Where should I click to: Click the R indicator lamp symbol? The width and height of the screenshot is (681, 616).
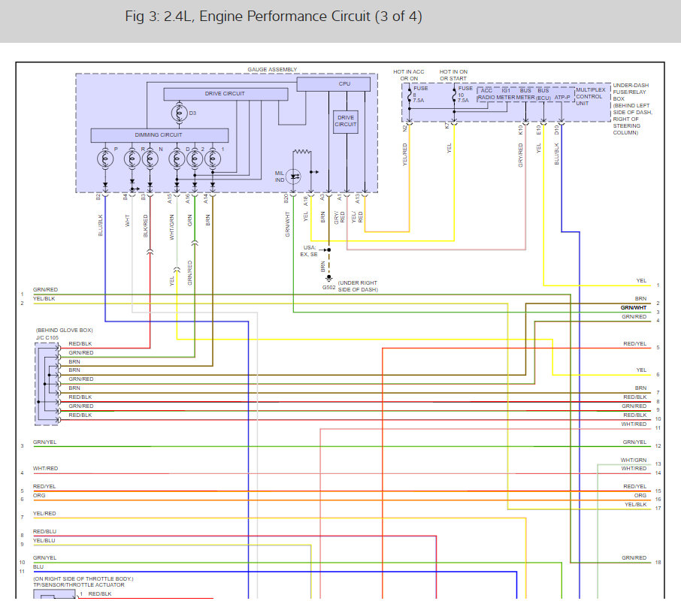132,158
